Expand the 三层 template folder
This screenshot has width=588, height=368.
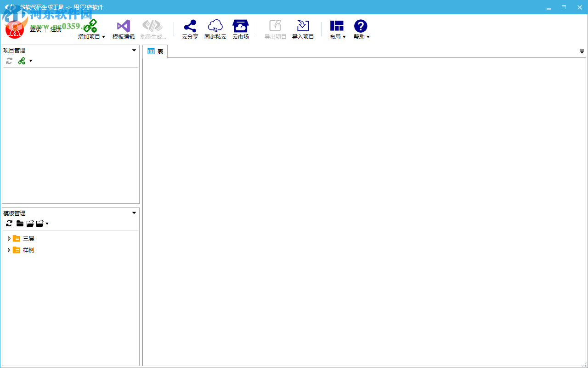(x=9, y=239)
